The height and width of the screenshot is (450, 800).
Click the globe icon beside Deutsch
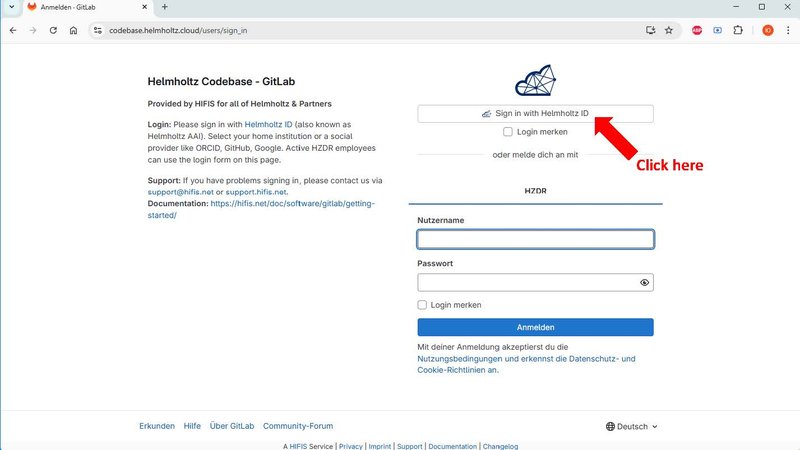pyautogui.click(x=610, y=427)
